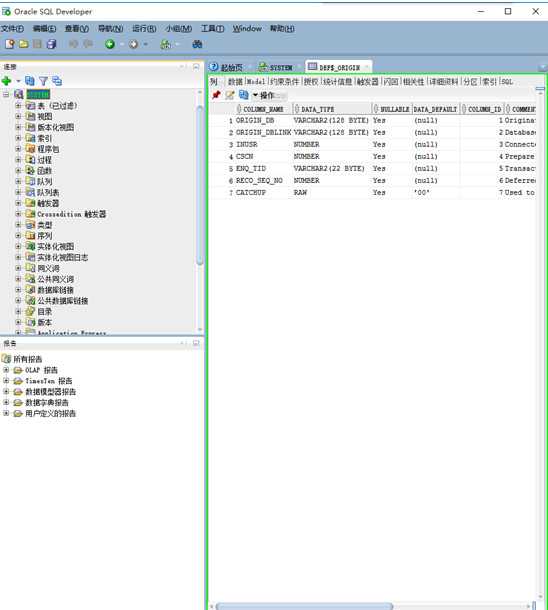Expand the Triggers (触发器) tree node

pos(18,203)
